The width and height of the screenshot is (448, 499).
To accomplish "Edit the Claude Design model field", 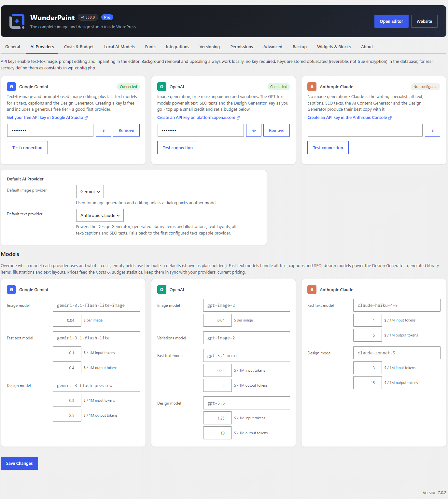I will pyautogui.click(x=397, y=353).
